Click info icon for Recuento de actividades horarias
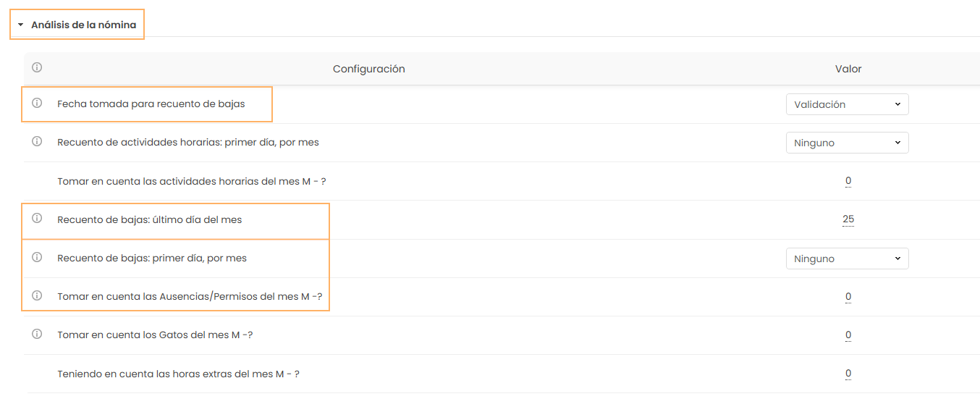980x420 pixels. pyautogui.click(x=37, y=141)
